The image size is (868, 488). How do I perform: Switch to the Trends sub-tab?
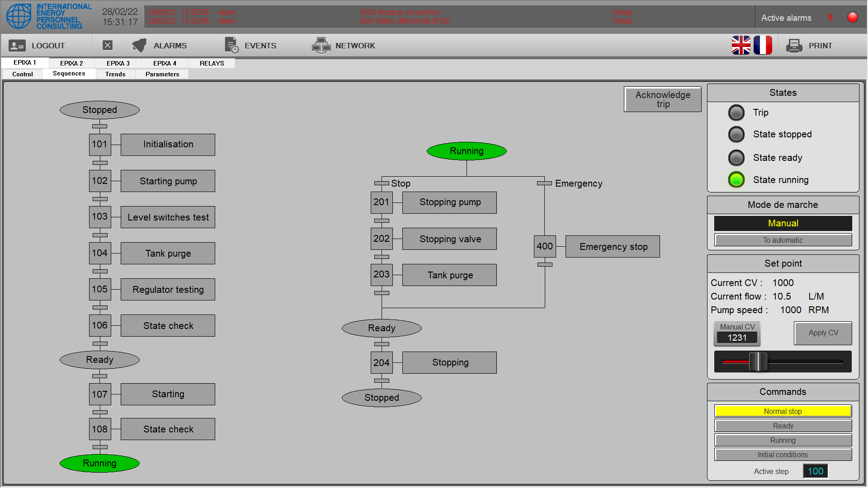[115, 74]
